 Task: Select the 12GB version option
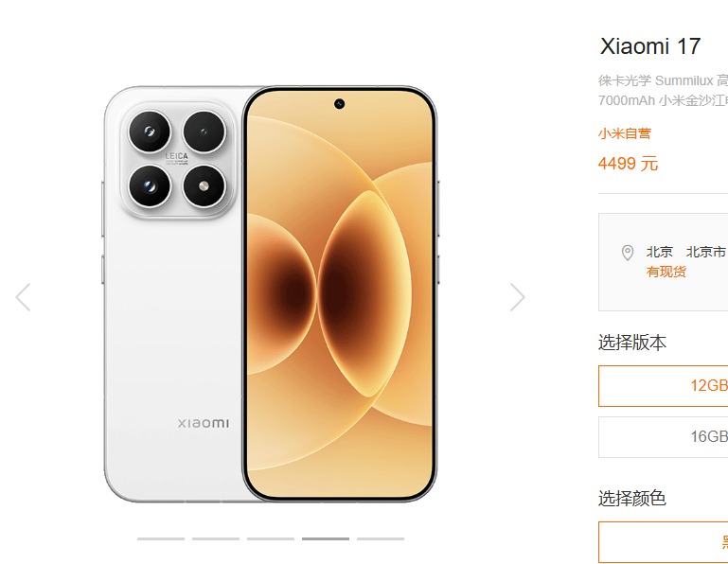[663, 386]
